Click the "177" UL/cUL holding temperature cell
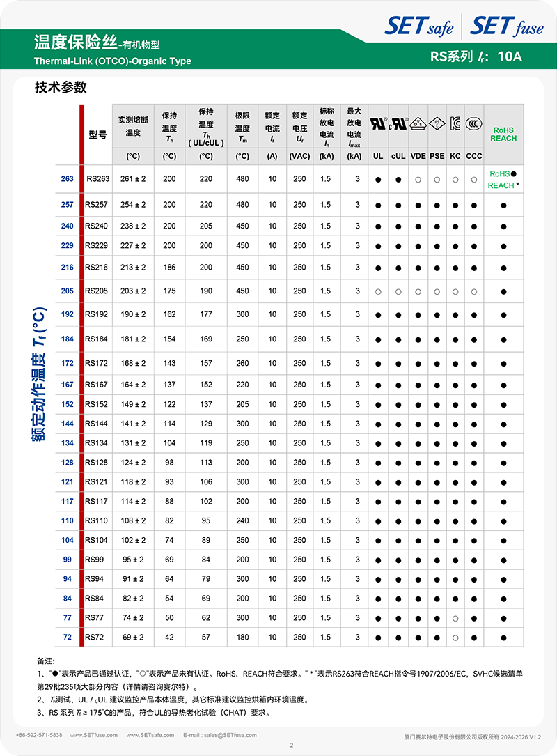Image resolution: width=557 pixels, height=756 pixels. (206, 314)
